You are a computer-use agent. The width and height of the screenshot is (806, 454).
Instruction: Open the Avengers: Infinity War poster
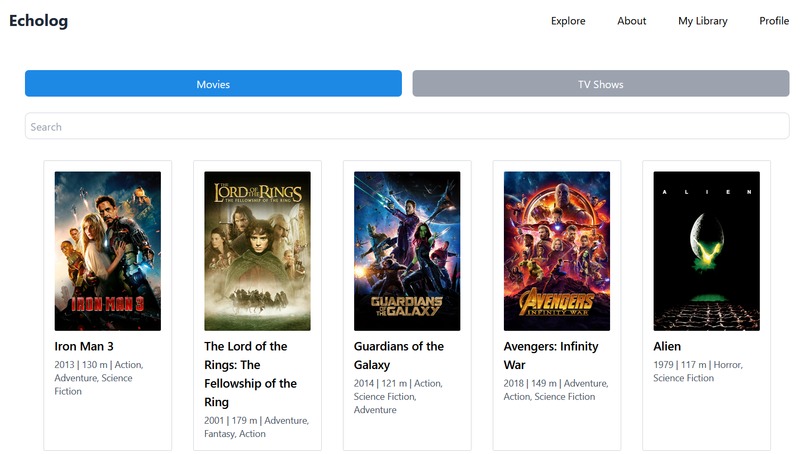[x=557, y=251]
